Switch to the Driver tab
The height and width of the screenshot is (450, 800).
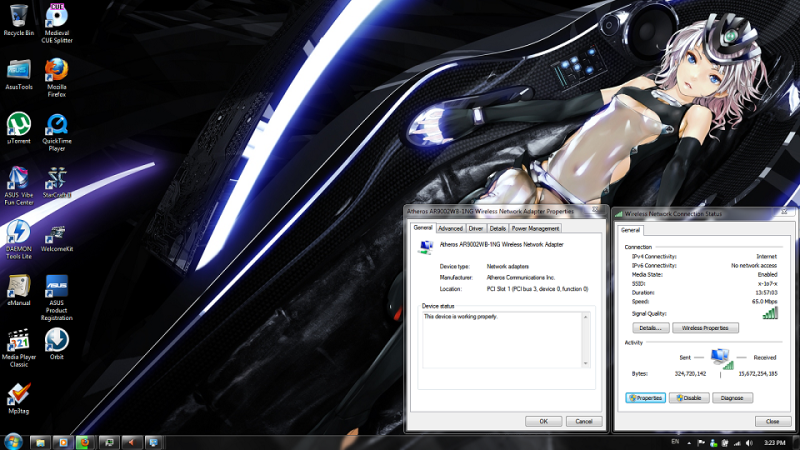point(476,228)
